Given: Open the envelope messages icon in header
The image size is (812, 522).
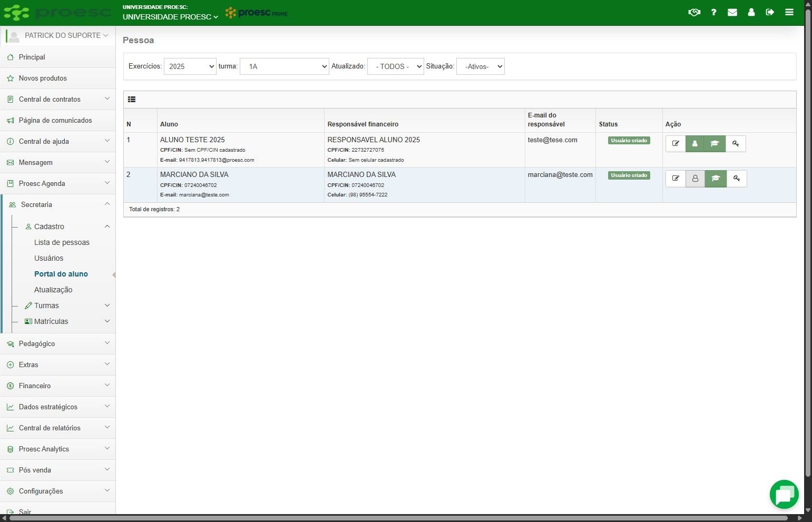Looking at the screenshot, I should tap(732, 12).
